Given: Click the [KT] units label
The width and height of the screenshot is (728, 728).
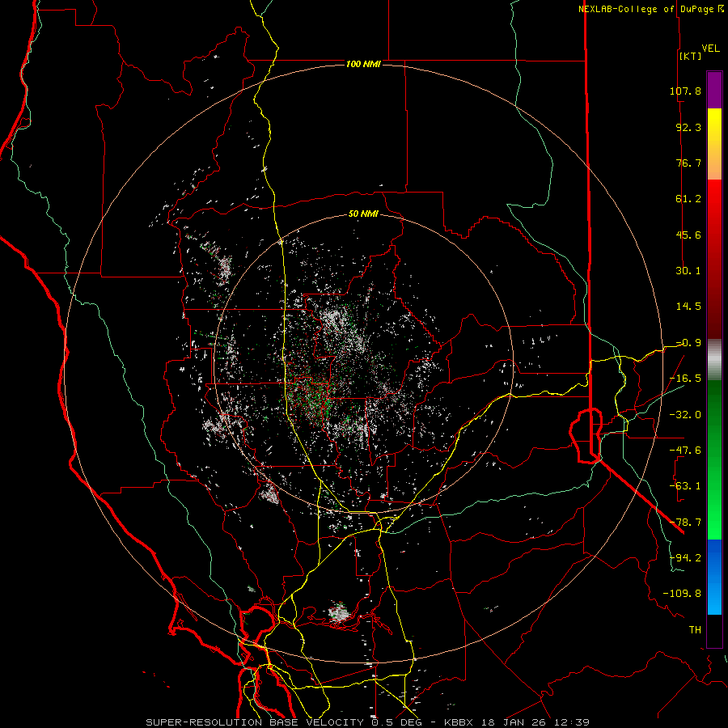Looking at the screenshot, I should [x=690, y=56].
